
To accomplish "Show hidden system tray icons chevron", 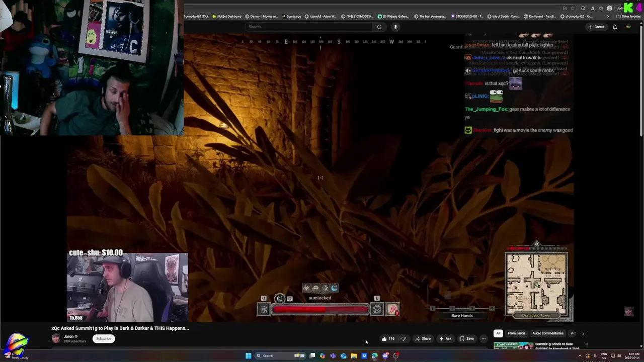I will pos(580,356).
